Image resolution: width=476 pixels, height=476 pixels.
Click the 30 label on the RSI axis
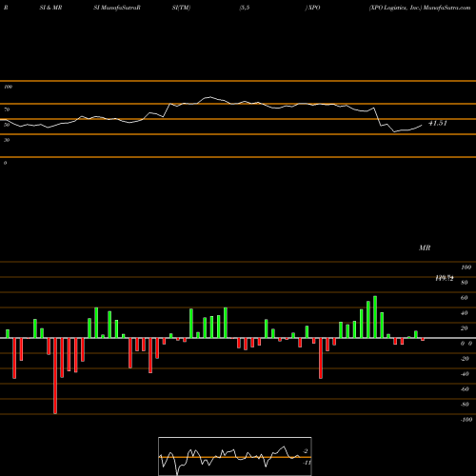coord(7,140)
